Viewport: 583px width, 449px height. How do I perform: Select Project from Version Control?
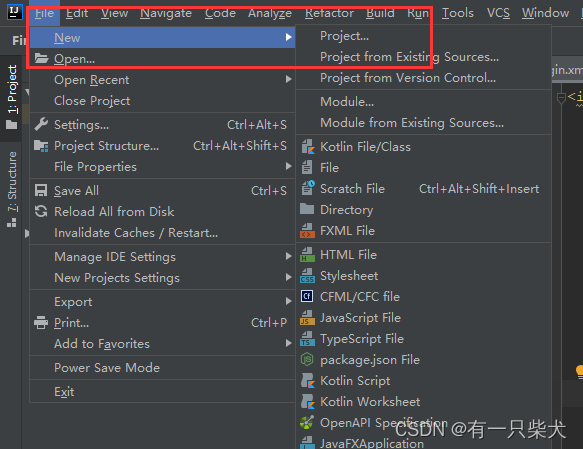pos(408,78)
